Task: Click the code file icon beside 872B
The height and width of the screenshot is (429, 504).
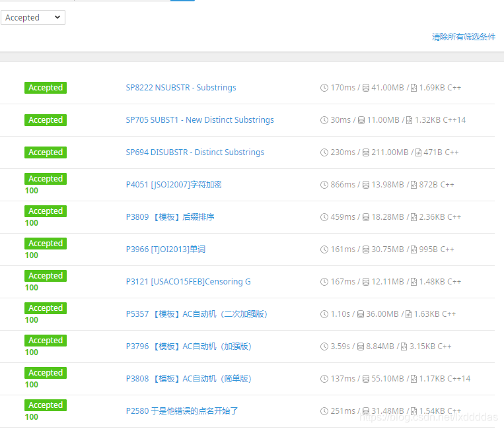Action: click(414, 185)
